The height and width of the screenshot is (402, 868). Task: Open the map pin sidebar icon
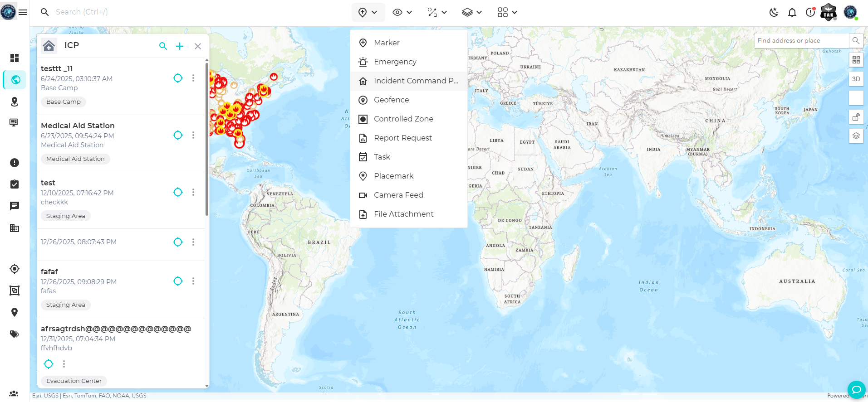15,312
